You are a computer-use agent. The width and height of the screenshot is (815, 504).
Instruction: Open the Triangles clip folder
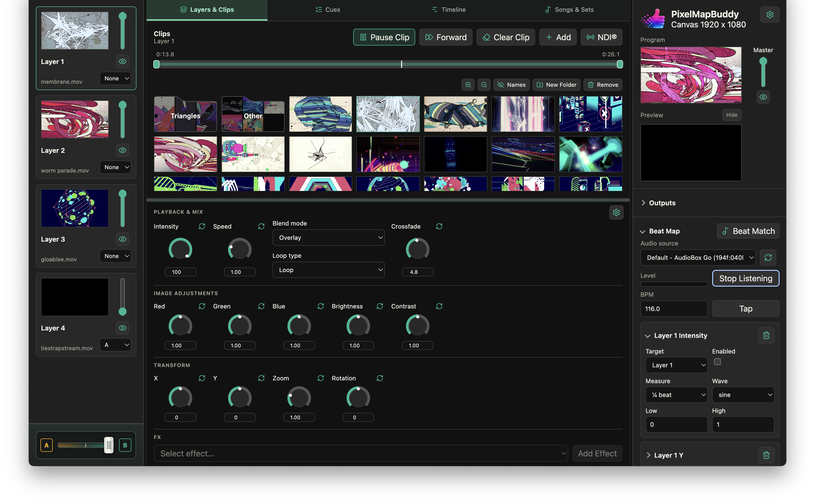(x=185, y=114)
